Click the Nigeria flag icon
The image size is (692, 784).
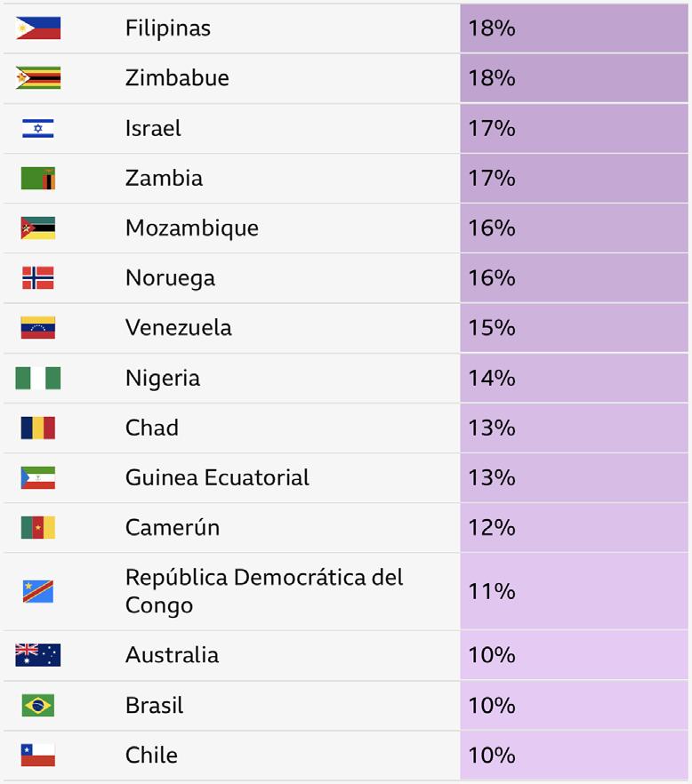point(38,378)
